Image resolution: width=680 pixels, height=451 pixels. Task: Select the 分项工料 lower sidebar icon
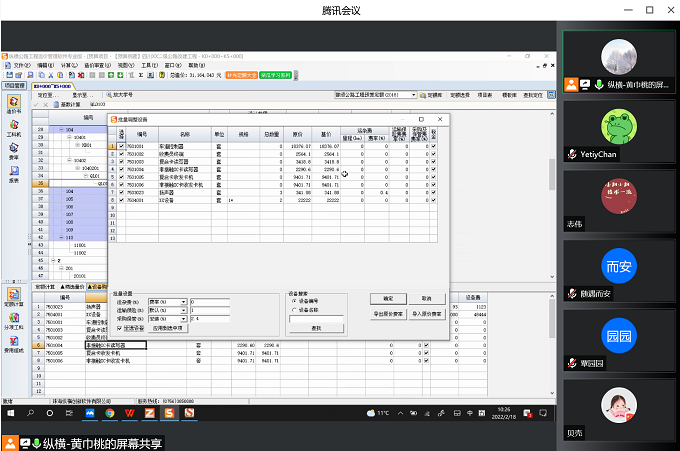14,320
